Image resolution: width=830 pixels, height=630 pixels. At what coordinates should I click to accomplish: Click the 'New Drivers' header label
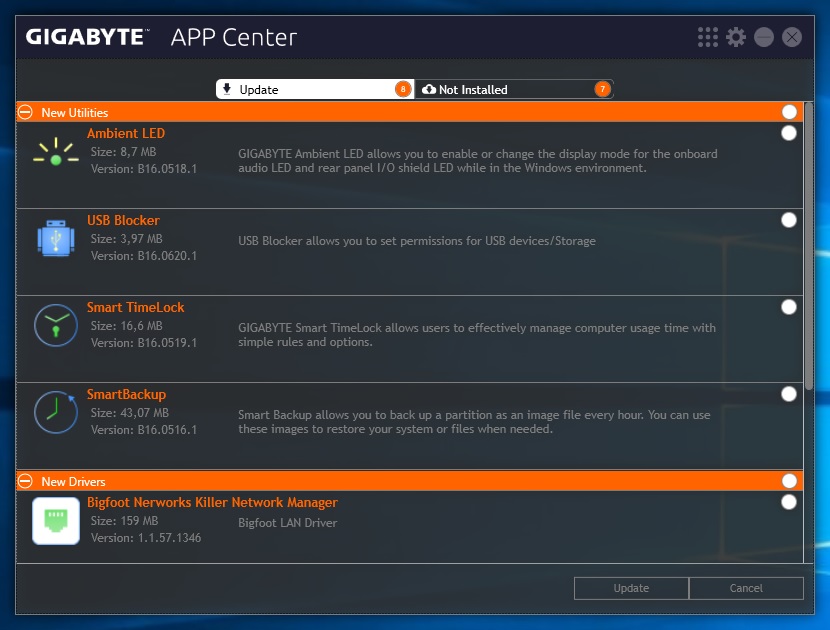tap(74, 482)
